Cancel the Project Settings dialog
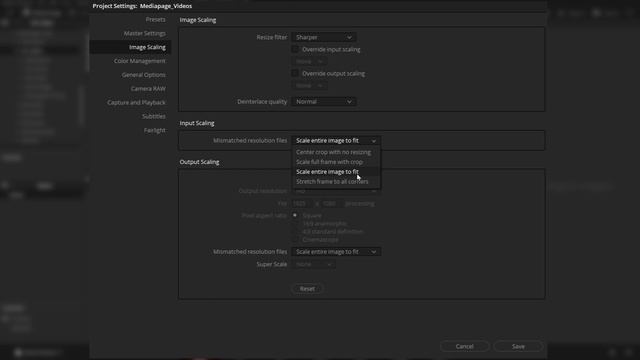The image size is (640, 360). click(464, 347)
